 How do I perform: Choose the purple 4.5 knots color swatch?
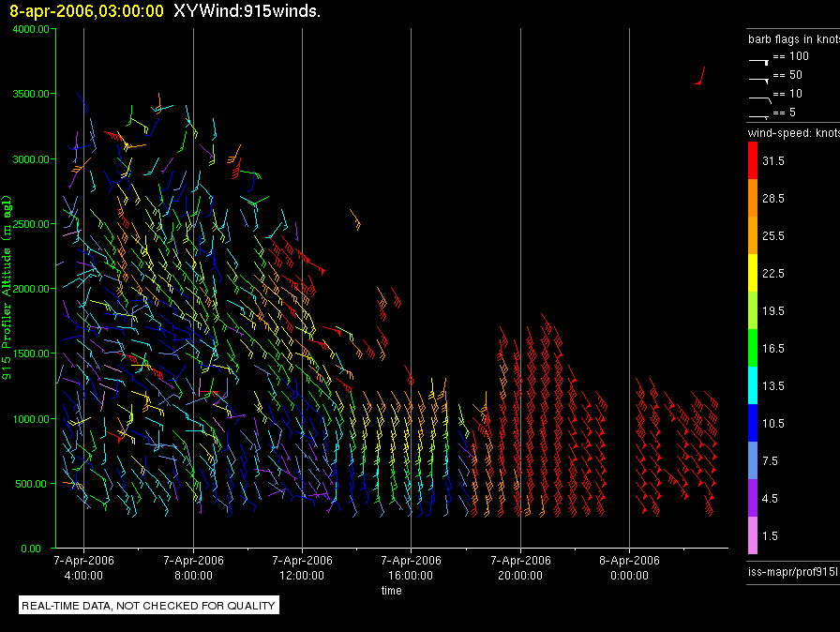point(753,498)
